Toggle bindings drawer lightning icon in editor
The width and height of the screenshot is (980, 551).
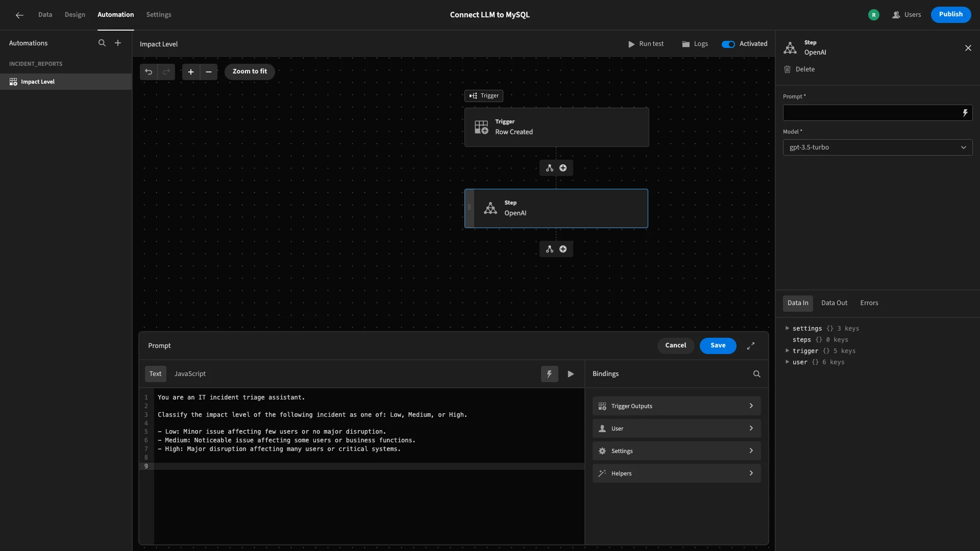550,374
